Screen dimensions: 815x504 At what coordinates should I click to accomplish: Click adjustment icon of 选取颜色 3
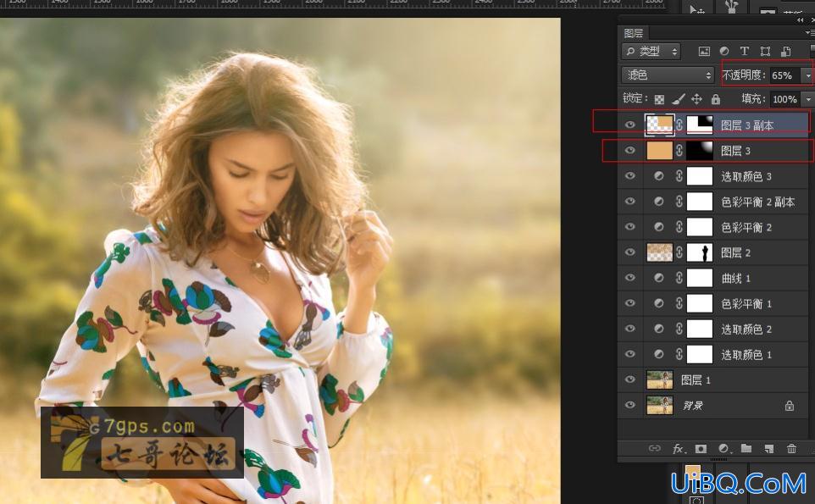click(x=658, y=175)
